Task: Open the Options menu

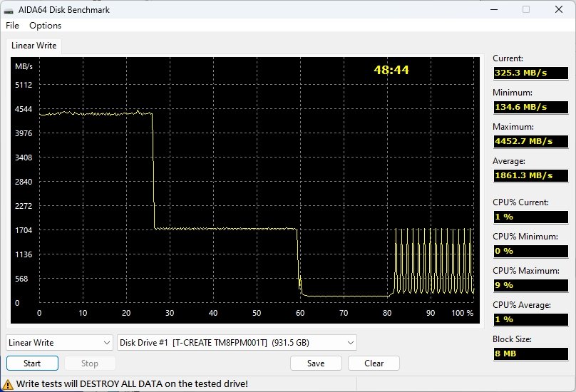Action: (x=45, y=26)
